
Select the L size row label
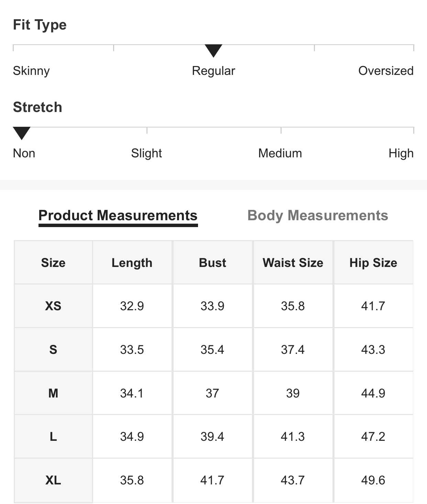tap(53, 437)
